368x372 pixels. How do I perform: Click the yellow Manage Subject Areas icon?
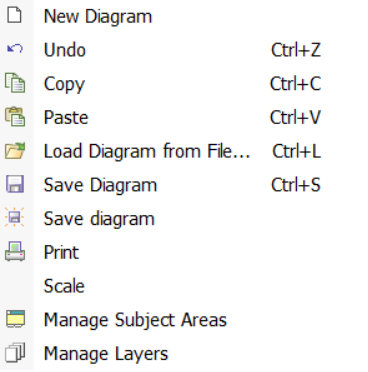(x=15, y=319)
